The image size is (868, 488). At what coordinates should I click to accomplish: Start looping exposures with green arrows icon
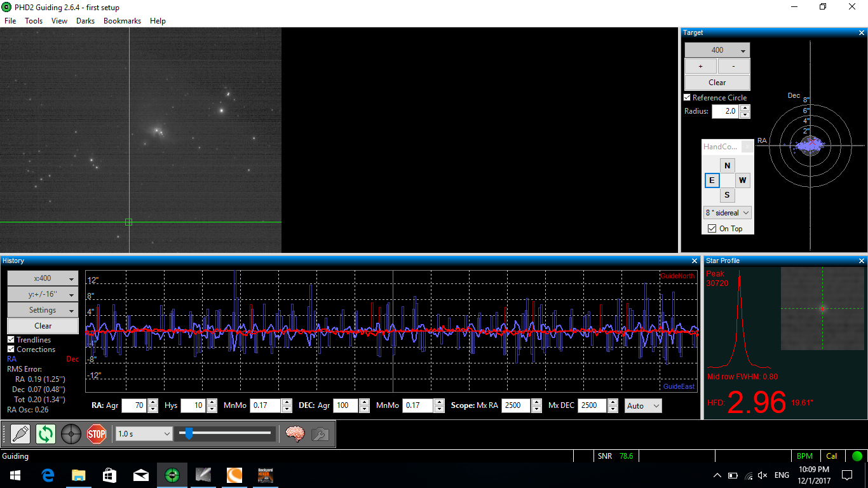coord(46,434)
